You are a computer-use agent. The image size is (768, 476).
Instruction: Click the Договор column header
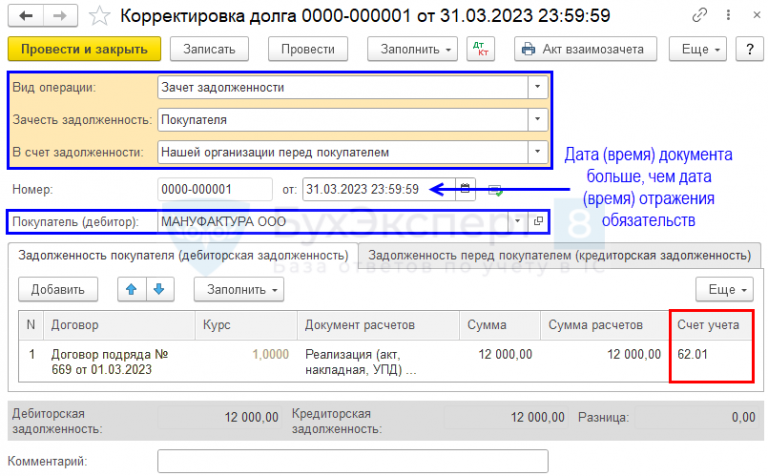point(120,325)
